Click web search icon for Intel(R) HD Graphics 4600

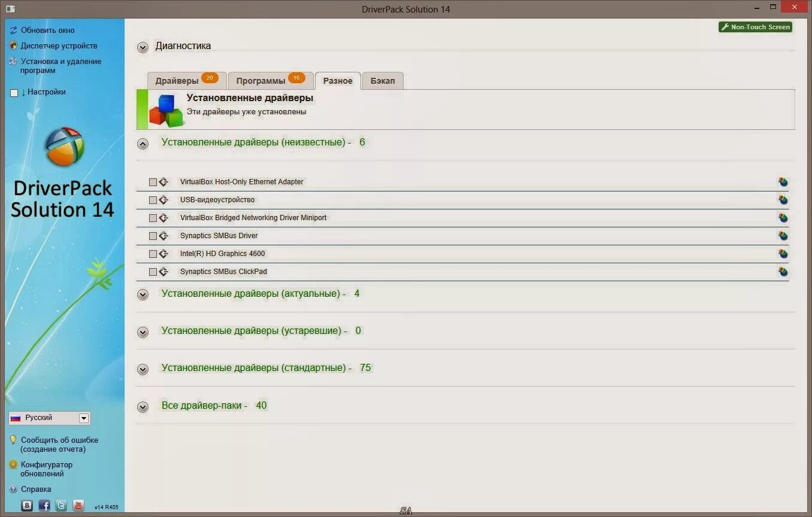pos(783,254)
